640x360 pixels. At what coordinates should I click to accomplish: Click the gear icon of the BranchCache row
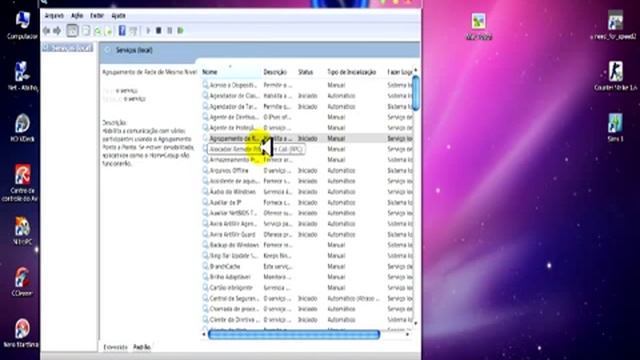tap(205, 266)
